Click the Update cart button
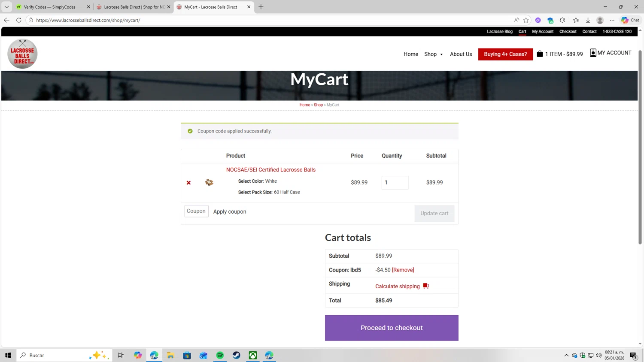This screenshot has height=362, width=644. coord(434,213)
